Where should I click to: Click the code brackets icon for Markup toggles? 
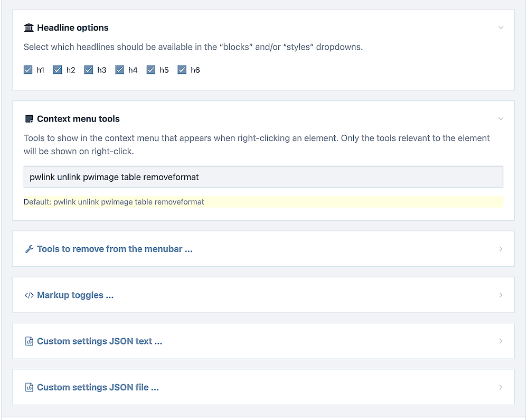(x=29, y=295)
